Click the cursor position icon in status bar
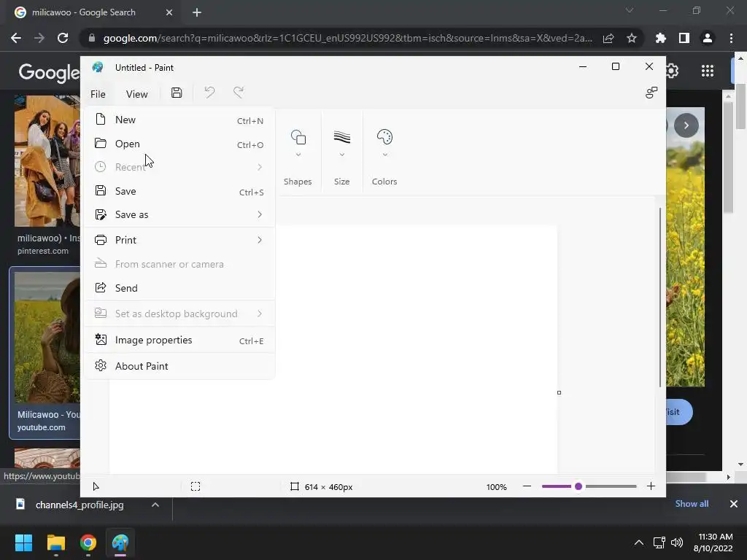Screen dimensions: 747x560 pyautogui.click(x=96, y=486)
